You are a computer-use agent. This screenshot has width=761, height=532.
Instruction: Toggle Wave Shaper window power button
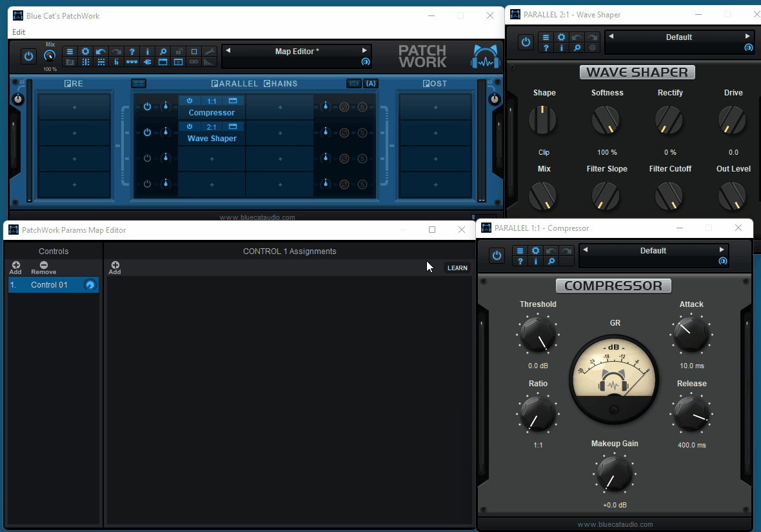(x=526, y=42)
